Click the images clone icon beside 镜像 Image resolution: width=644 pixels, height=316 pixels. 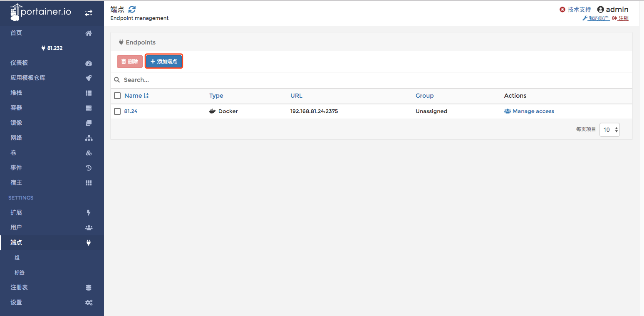click(89, 123)
